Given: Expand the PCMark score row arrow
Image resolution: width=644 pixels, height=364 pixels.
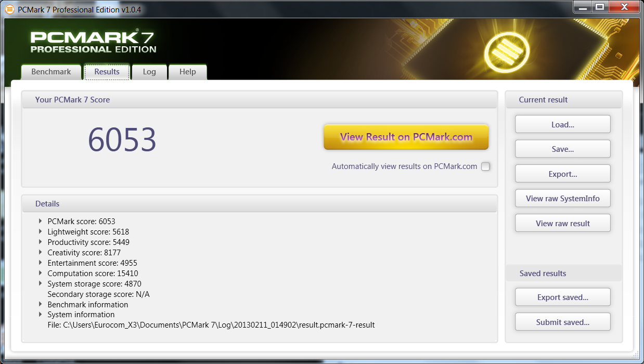Looking at the screenshot, I should (x=41, y=221).
